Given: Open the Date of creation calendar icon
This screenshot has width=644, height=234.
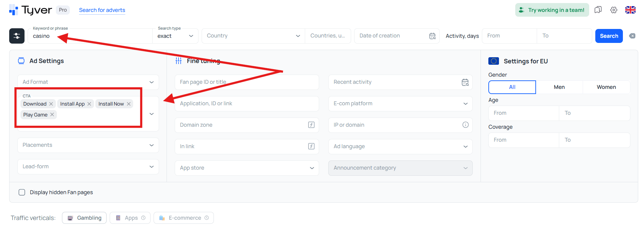Looking at the screenshot, I should (x=432, y=36).
